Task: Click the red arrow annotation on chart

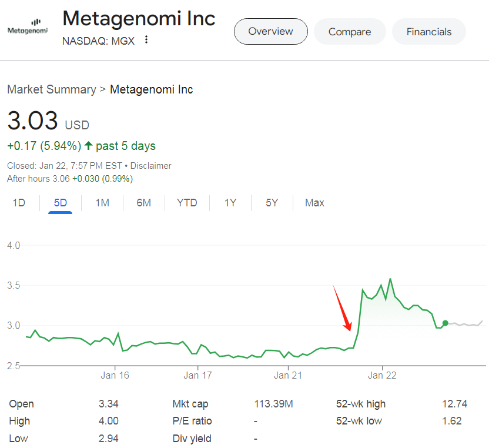Action: (x=342, y=309)
